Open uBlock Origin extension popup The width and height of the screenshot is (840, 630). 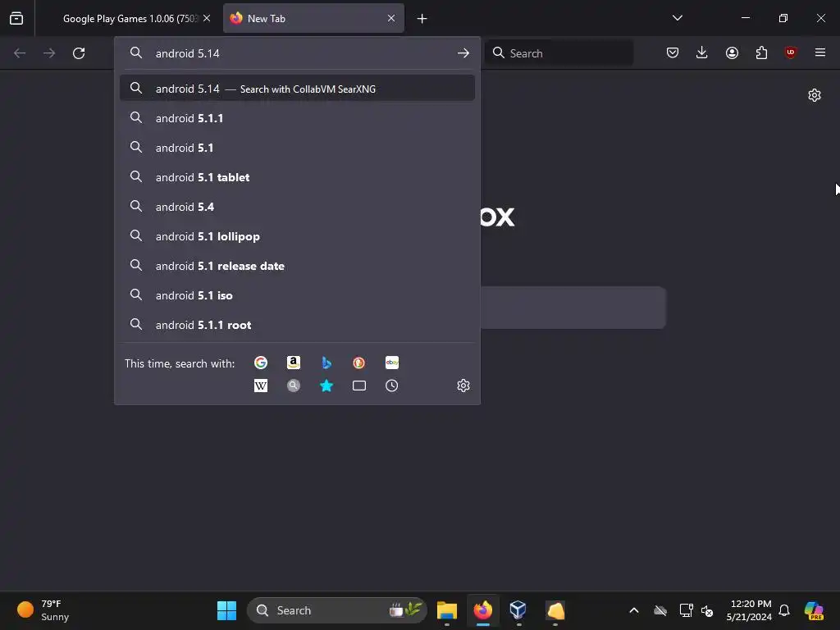(x=790, y=52)
